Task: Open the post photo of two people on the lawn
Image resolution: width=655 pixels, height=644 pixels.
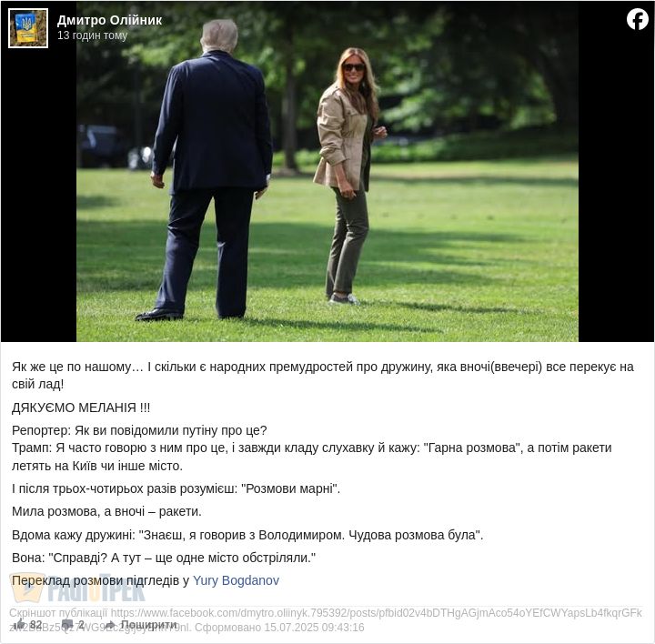Action: (x=327, y=171)
